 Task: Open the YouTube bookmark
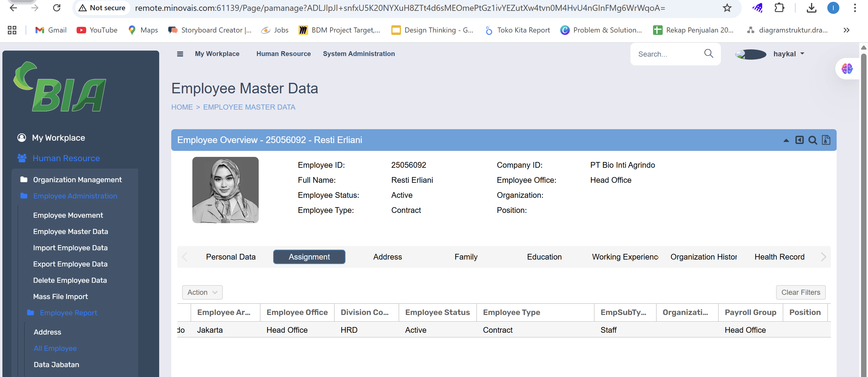tap(97, 30)
